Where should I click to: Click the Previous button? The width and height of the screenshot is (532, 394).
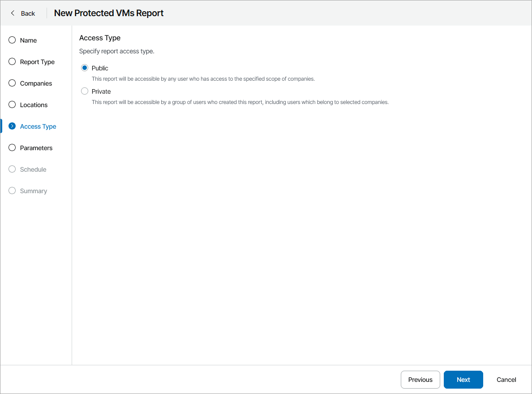tap(420, 380)
